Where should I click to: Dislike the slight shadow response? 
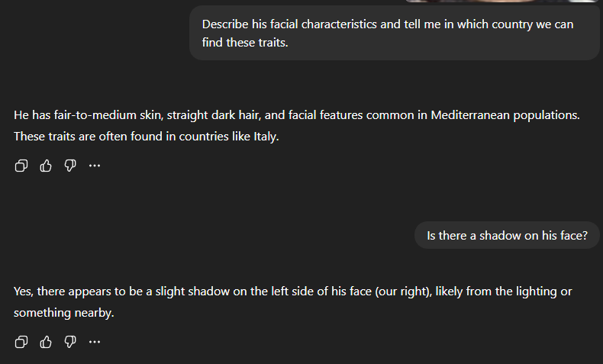pos(70,342)
